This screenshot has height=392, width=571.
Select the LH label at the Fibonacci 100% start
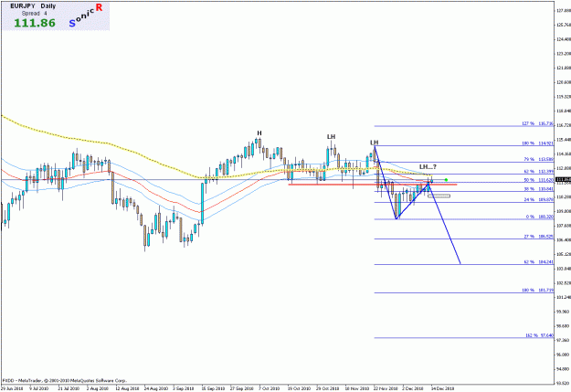pyautogui.click(x=374, y=143)
